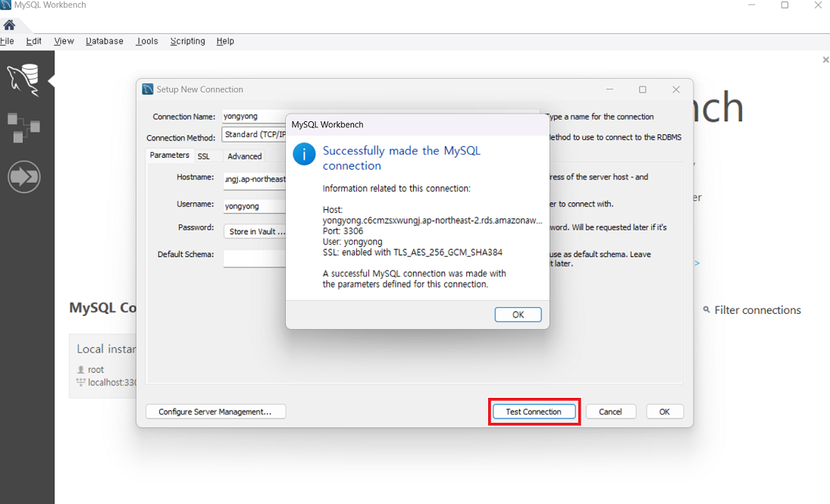Image resolution: width=830 pixels, height=504 pixels.
Task: Open the Models sidebar icon
Action: 23,127
